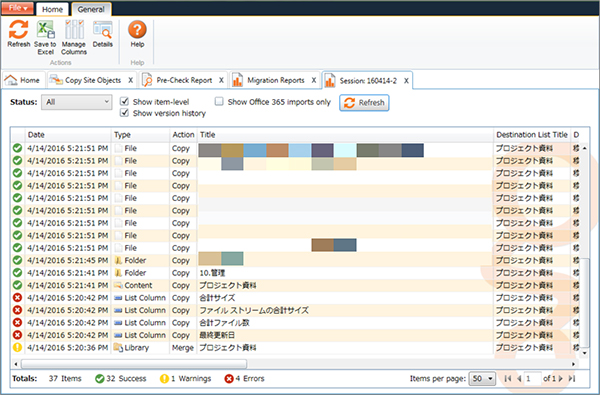The width and height of the screenshot is (600, 395).
Task: Click error icon for 合計ファイル数 row
Action: (17, 323)
